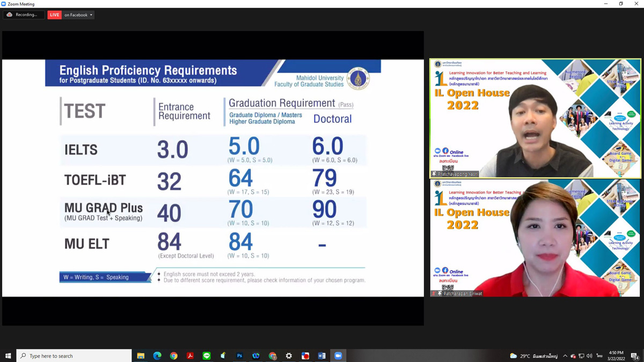Screen dimensions: 644x362
Task: Open Photoshop from taskbar
Action: (239, 356)
